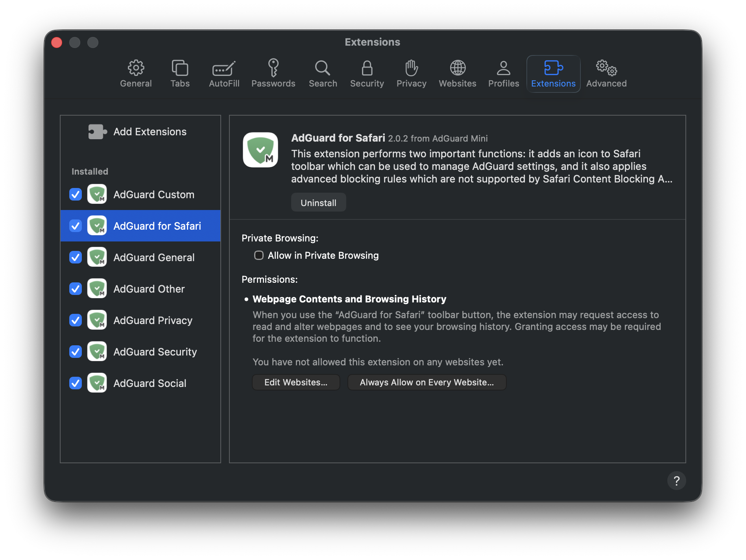
Task: Select AdGuard Privacy in the sidebar
Action: tap(153, 320)
